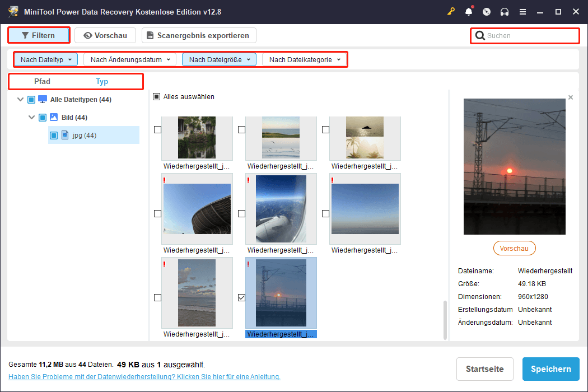
Task: Return home via the Startseite button
Action: coord(485,369)
